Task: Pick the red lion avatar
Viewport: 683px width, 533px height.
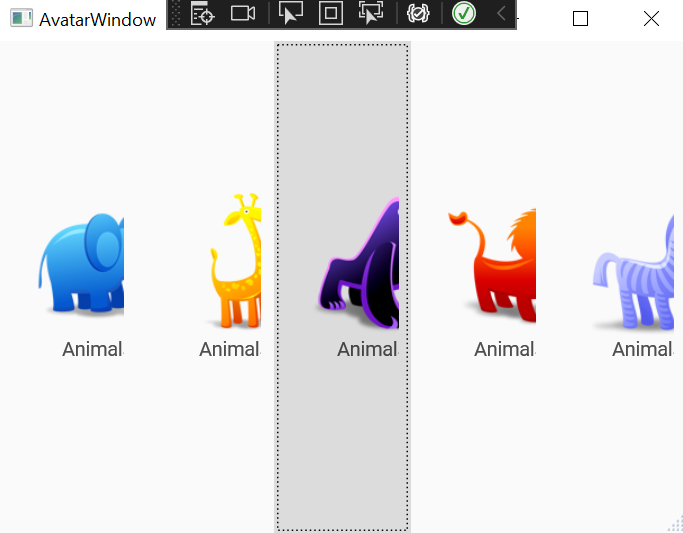Action: 492,265
